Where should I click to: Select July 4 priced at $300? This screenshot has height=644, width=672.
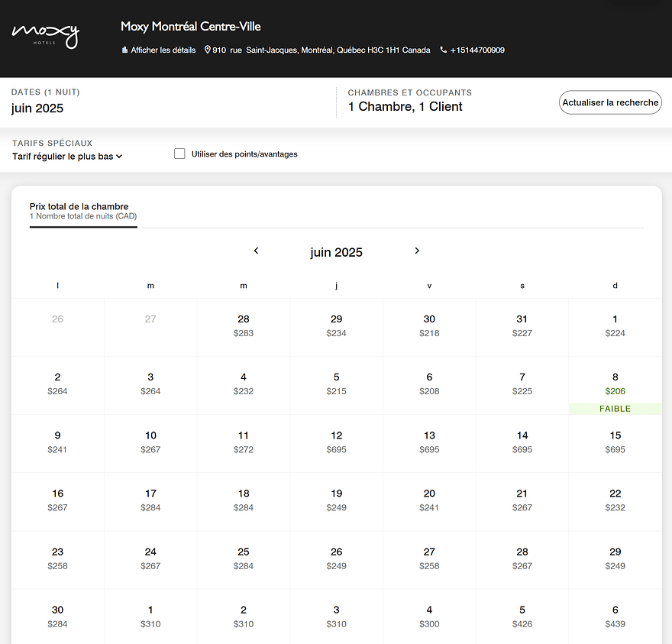pos(429,616)
